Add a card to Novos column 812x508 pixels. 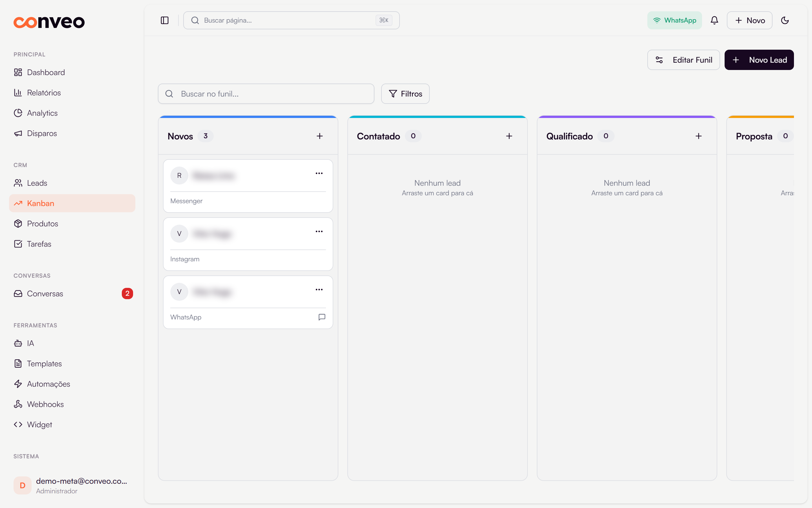[x=319, y=136]
